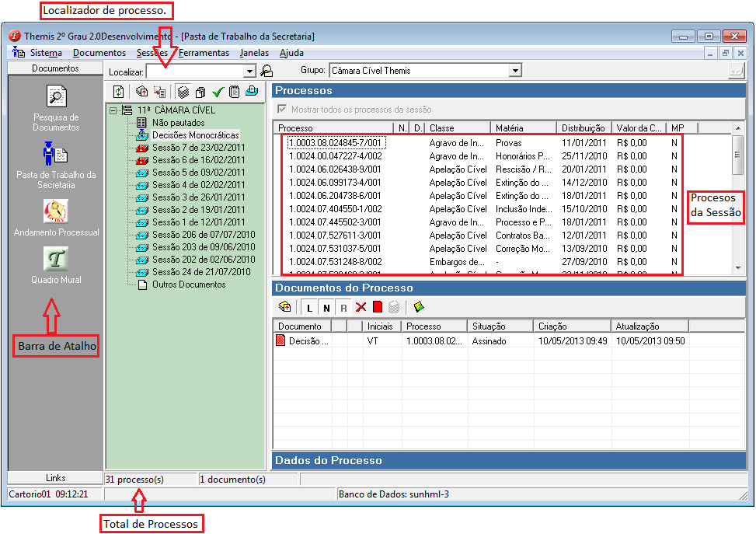The height and width of the screenshot is (534, 756).
Task: Click the copy pages icon in tree toolbar
Action: (x=200, y=92)
